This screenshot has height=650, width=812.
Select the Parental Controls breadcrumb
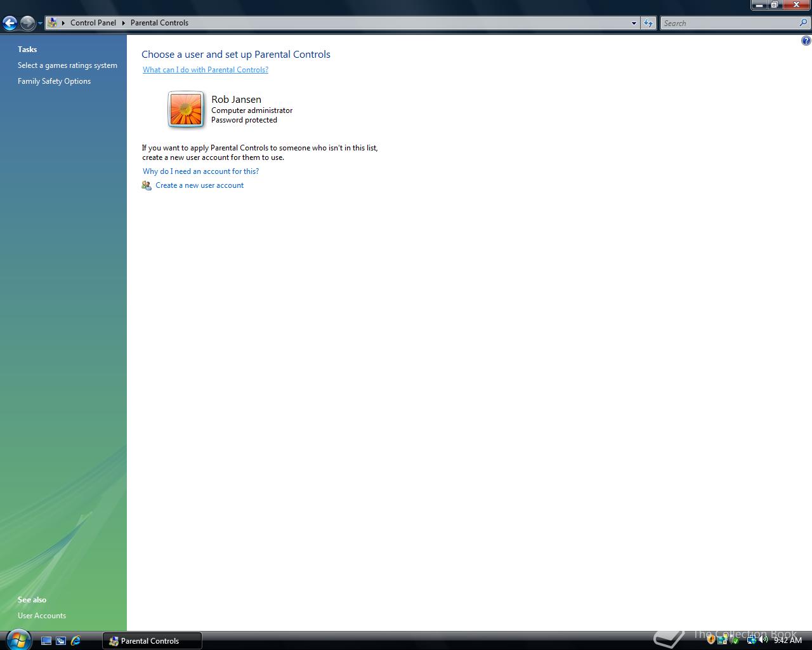159,23
